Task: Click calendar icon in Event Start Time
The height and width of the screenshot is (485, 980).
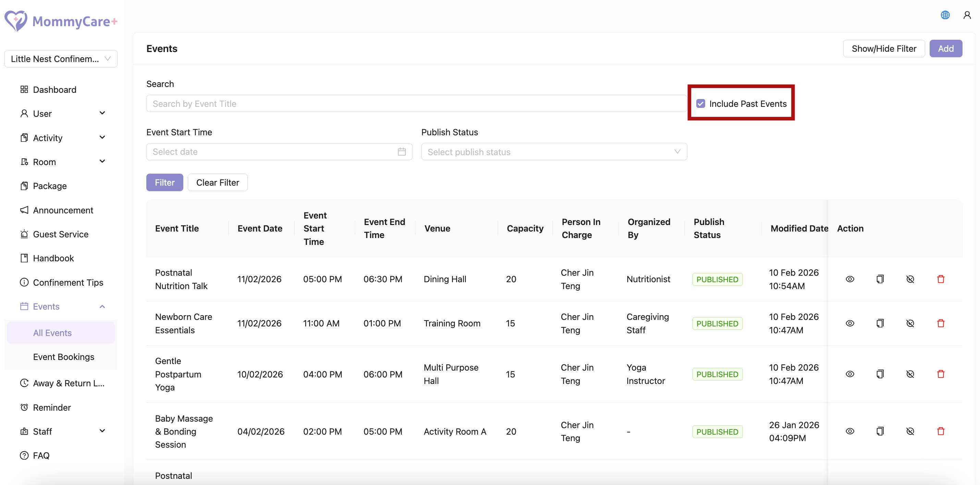Action: [x=402, y=152]
